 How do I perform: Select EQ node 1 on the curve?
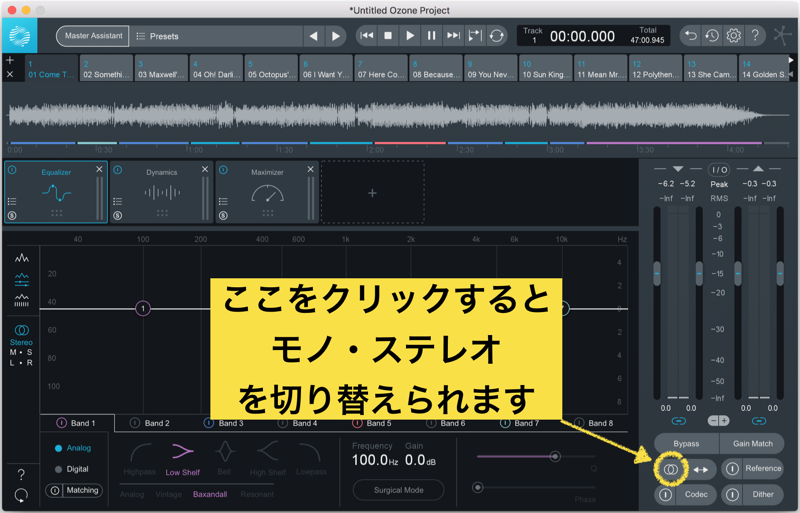pyautogui.click(x=143, y=308)
